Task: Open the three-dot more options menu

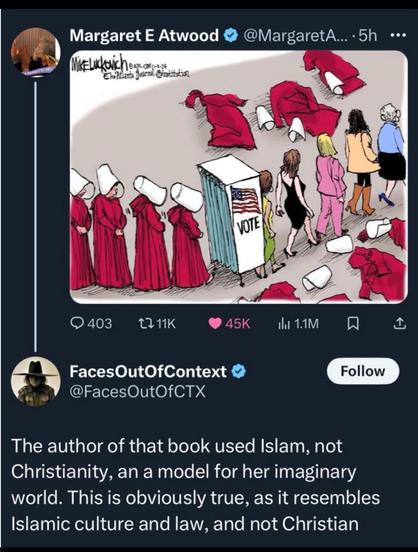Action: [x=399, y=35]
